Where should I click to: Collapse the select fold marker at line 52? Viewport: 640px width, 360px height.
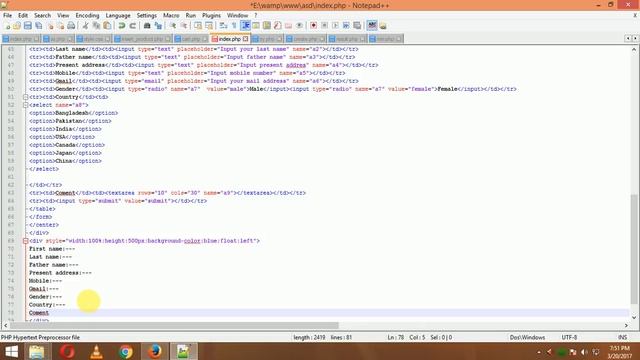pos(25,105)
